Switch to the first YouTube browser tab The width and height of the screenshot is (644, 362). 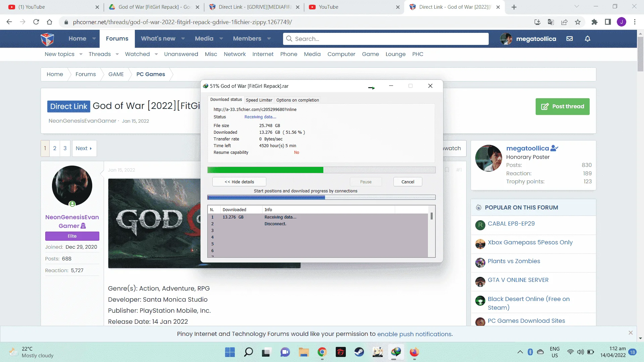point(54,7)
